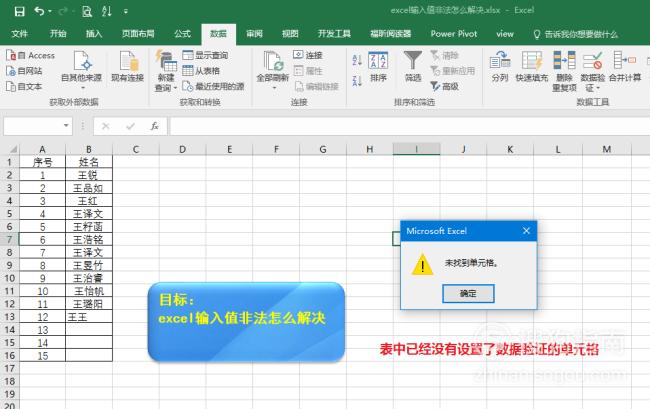Click the formula bar input area

(x=410, y=126)
